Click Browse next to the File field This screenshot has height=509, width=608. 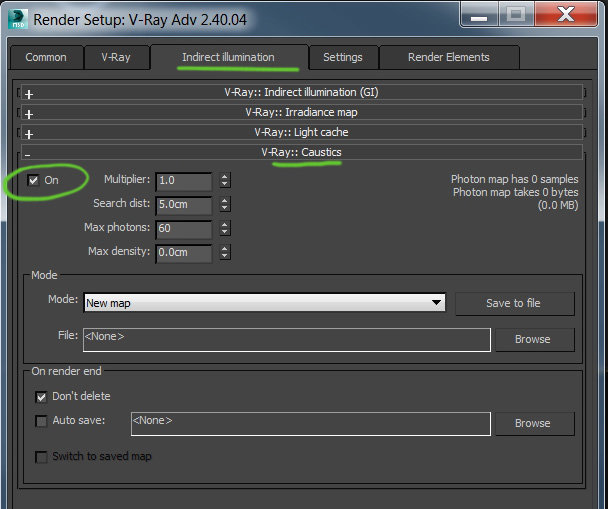(x=533, y=339)
